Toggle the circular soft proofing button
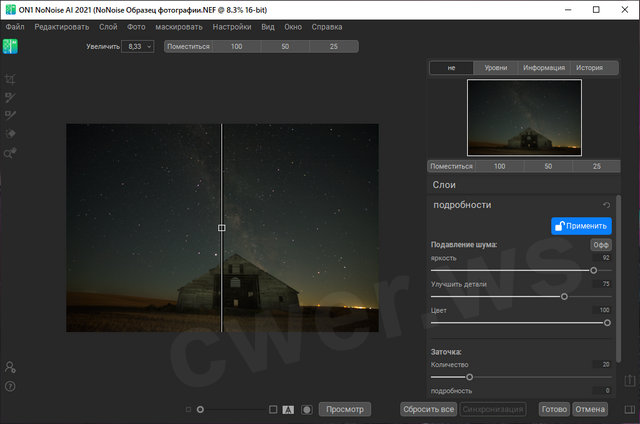This screenshot has height=424, width=640. (x=307, y=409)
